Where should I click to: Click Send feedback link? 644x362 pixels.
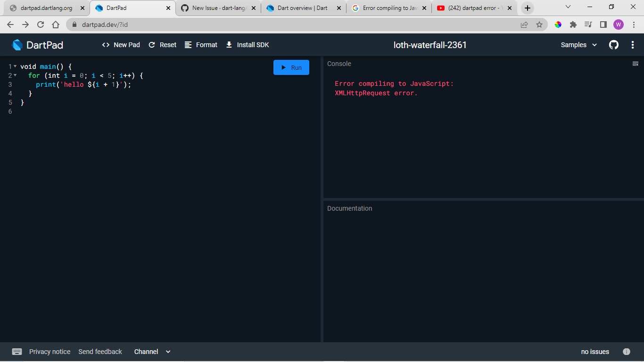100,352
